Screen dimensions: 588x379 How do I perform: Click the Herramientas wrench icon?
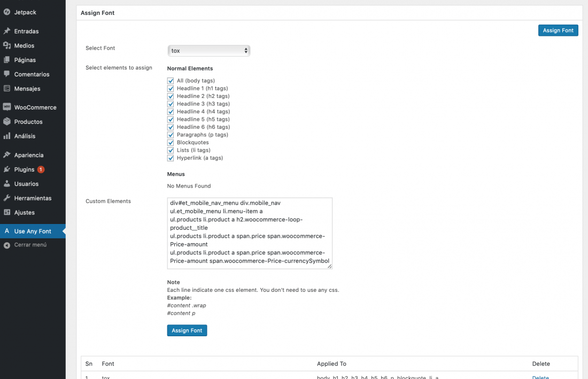click(7, 198)
